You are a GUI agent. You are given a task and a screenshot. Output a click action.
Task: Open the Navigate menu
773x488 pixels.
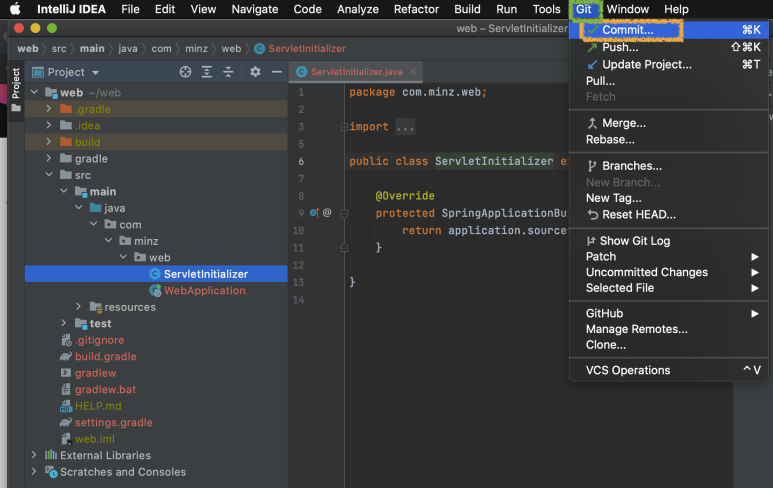coord(254,9)
